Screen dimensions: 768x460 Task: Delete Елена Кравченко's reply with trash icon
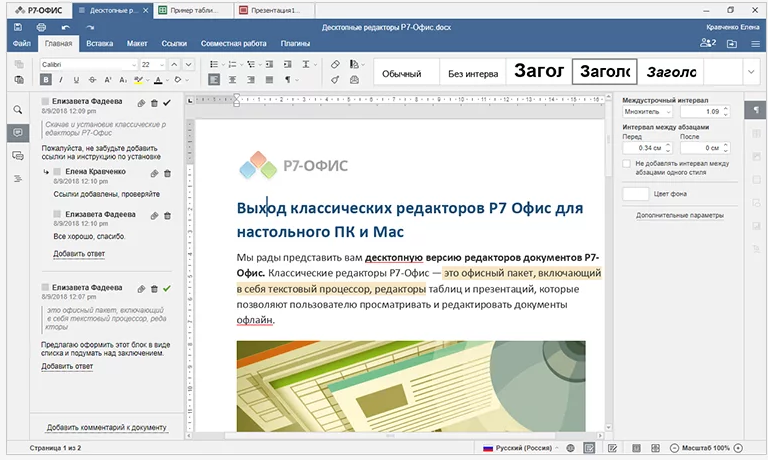coord(167,173)
